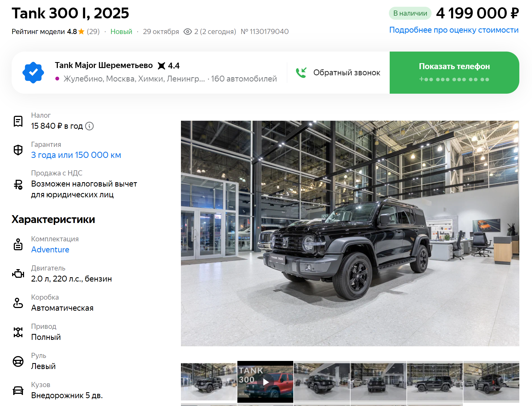Screen dimensions: 532x406
Task: Click the В наличии availability badge
Action: (410, 13)
